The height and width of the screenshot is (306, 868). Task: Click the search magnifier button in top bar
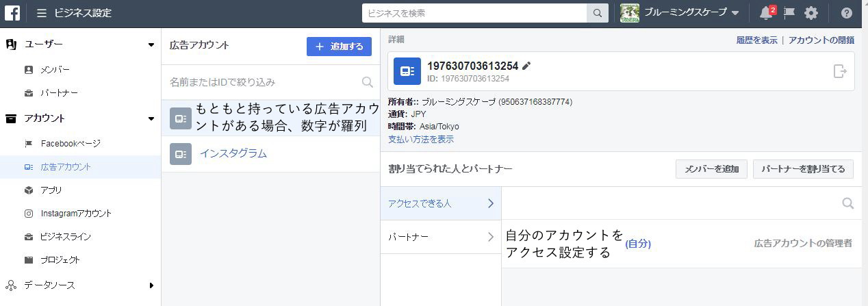coord(597,13)
